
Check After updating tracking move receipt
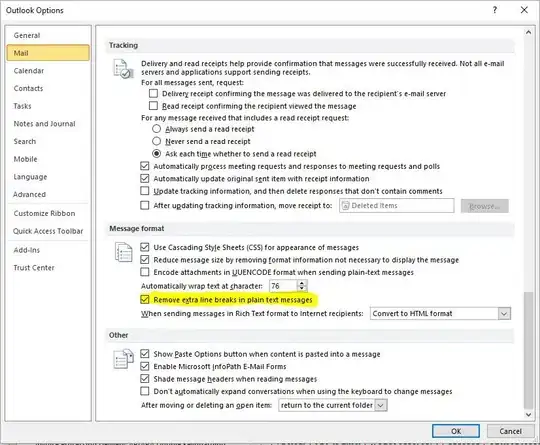(145, 206)
